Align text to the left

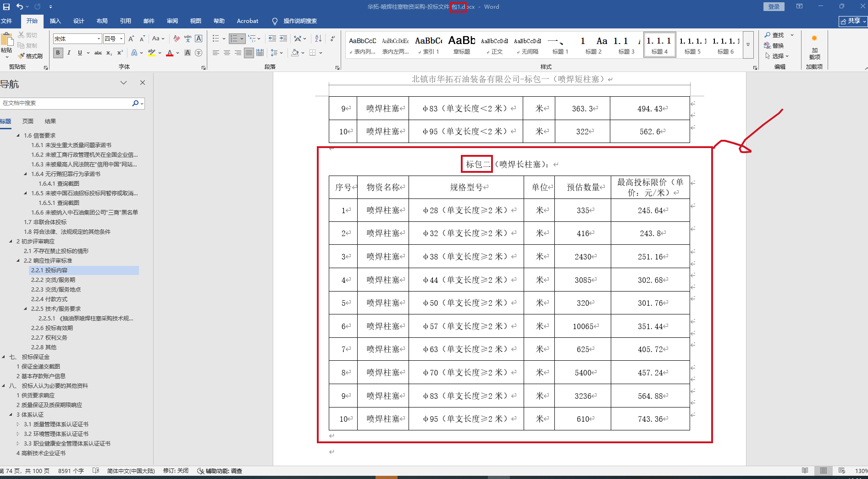[216, 53]
